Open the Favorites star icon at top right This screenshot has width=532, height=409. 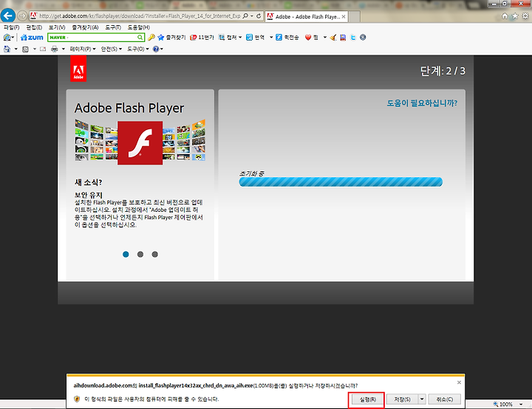tap(515, 16)
